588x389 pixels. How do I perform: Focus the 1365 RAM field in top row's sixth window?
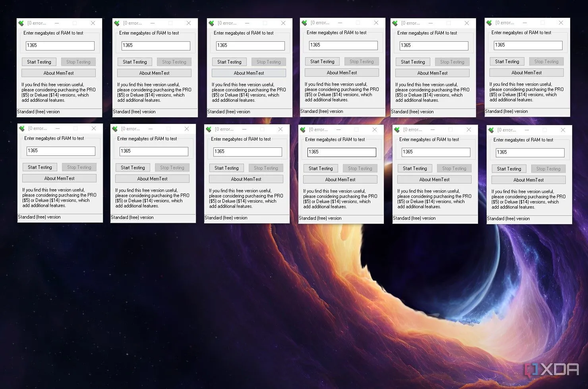[x=528, y=45]
